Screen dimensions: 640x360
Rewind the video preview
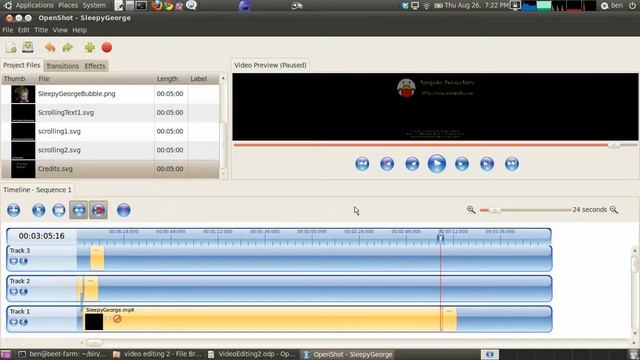[412, 164]
